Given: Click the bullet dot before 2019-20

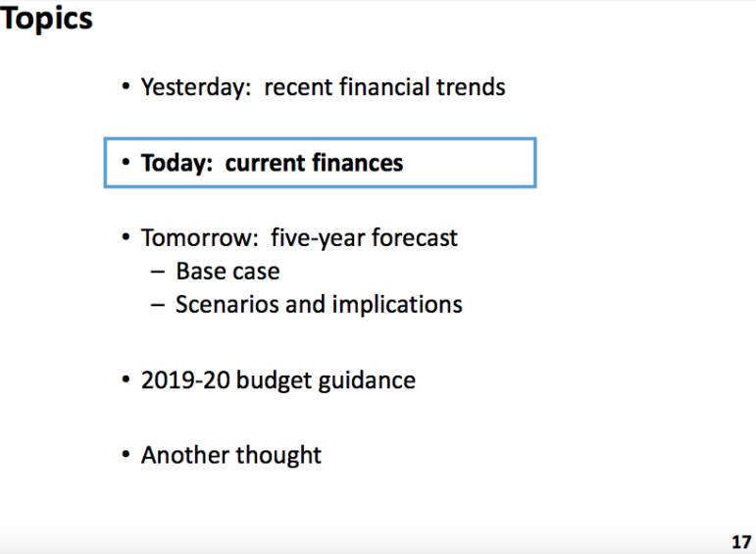Looking at the screenshot, I should [126, 379].
